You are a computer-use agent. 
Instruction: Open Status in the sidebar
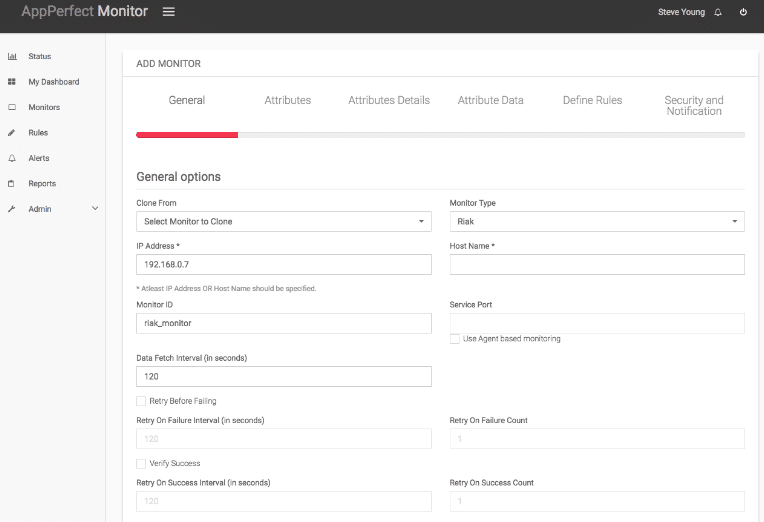(x=39, y=57)
